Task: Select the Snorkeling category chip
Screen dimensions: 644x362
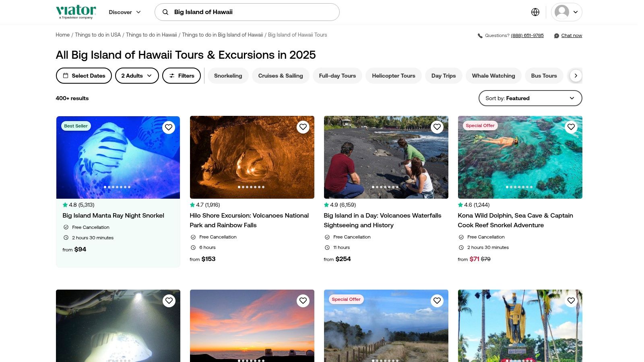Action: (228, 76)
